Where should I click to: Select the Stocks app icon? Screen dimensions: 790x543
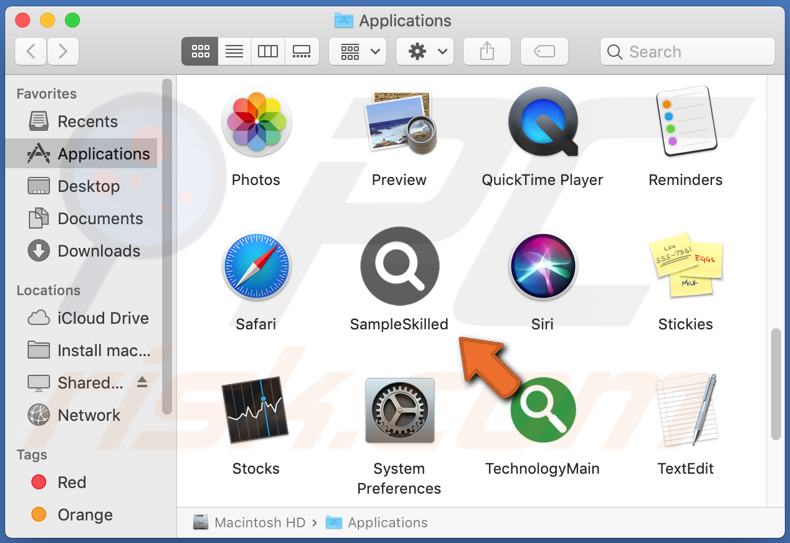[255, 410]
